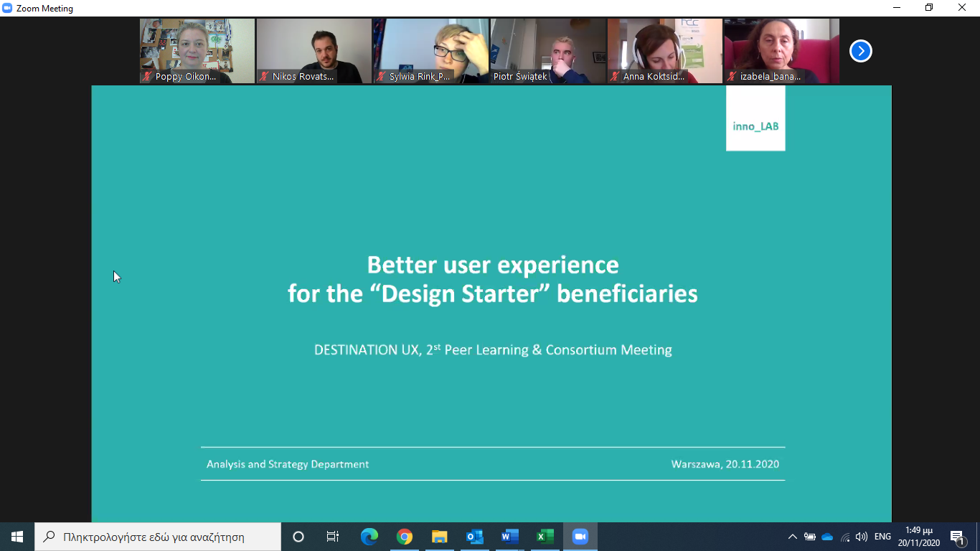Launch Microsoft Edge from the taskbar
The image size is (980, 551).
(369, 537)
